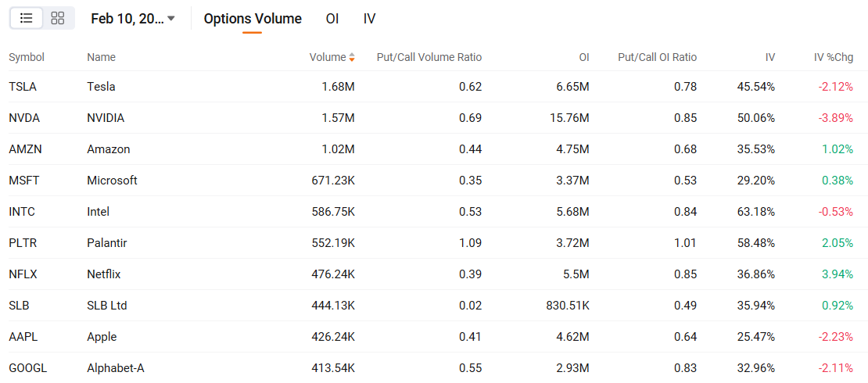The height and width of the screenshot is (383, 868).
Task: Click the IV column header
Action: tap(770, 57)
